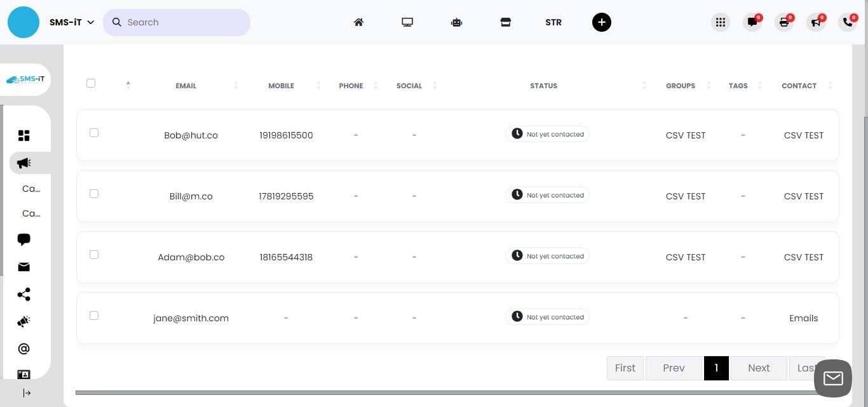868x407 pixels.
Task: Select the first Ca... menu item in sidebar
Action: tap(31, 189)
